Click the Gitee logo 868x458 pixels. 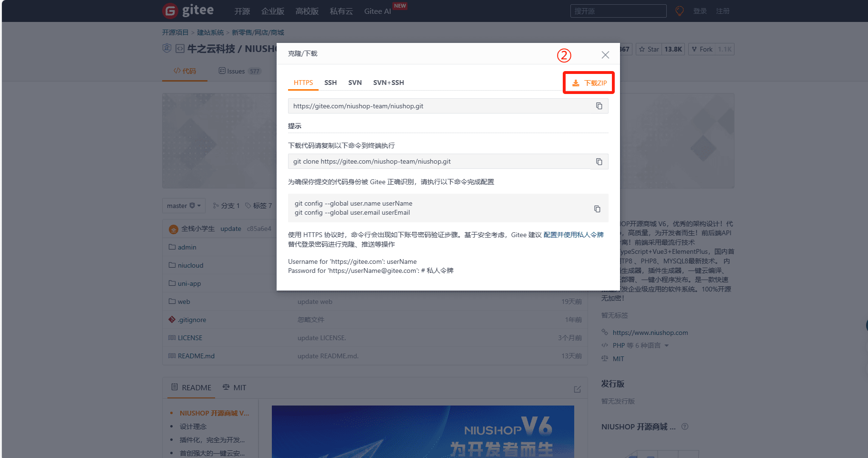[188, 10]
